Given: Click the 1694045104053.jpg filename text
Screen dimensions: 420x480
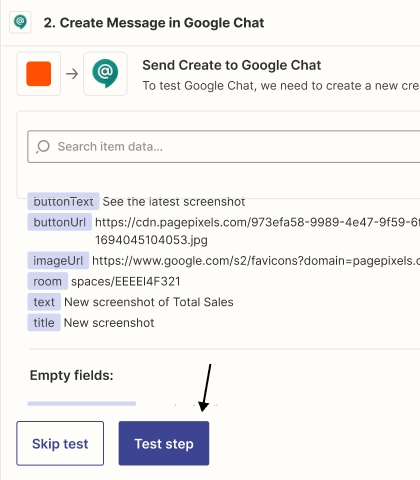Looking at the screenshot, I should (x=151, y=240).
